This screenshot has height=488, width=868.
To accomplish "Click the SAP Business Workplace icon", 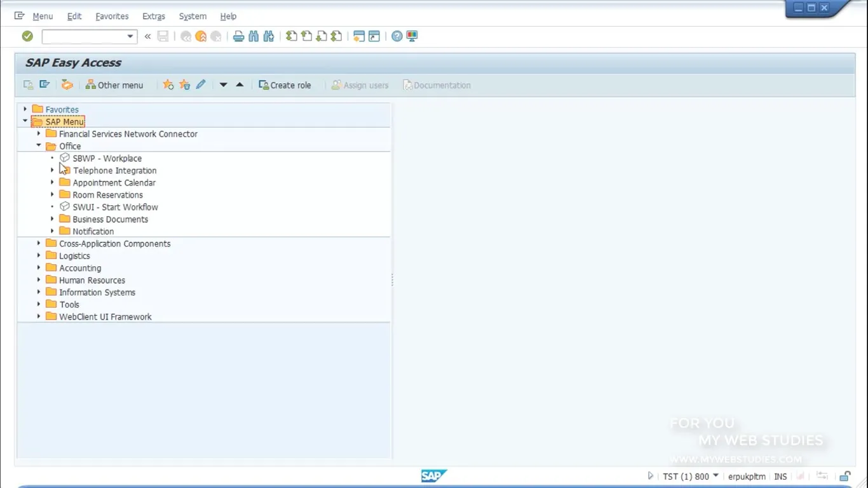I will pos(67,85).
